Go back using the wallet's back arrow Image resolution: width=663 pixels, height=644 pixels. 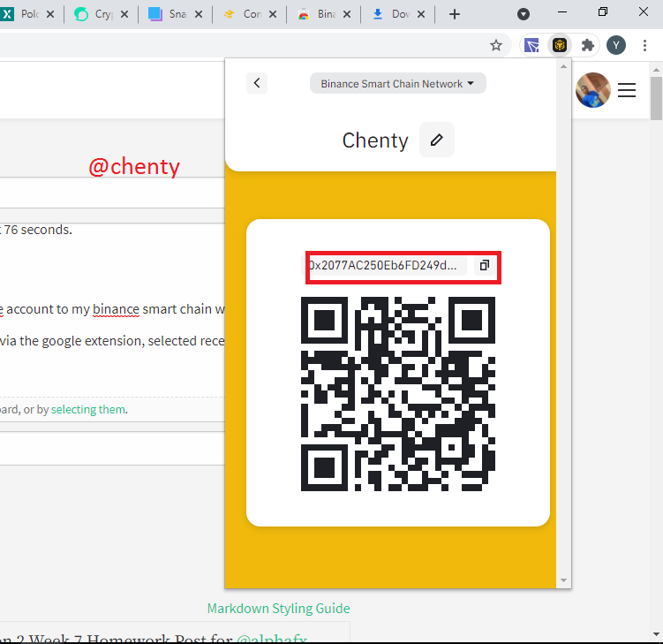click(x=257, y=82)
